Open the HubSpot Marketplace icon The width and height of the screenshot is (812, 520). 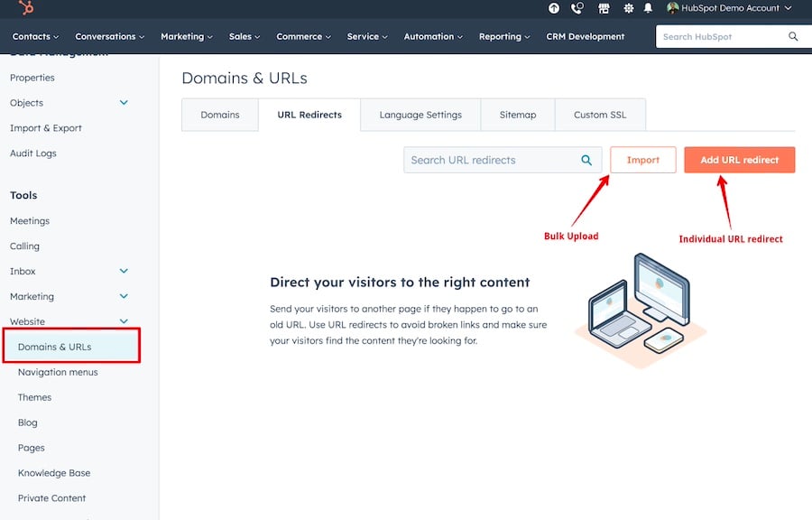click(603, 9)
